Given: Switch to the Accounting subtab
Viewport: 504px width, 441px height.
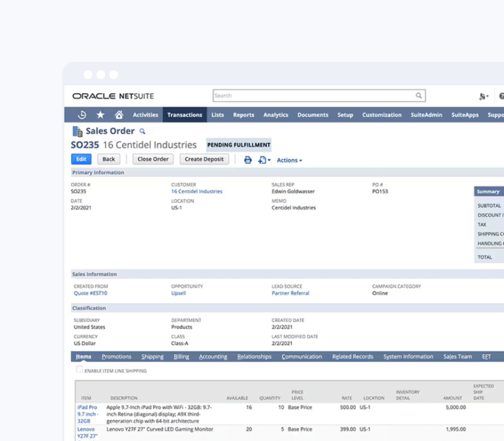Looking at the screenshot, I should point(213,357).
